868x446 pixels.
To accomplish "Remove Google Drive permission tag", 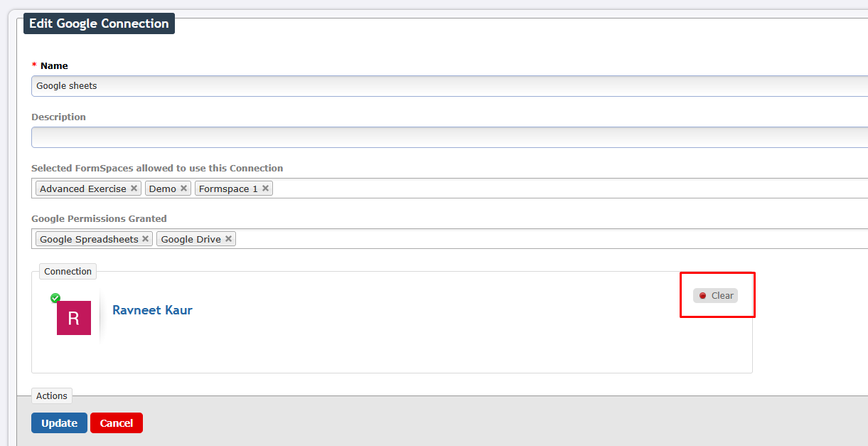I will tap(228, 240).
